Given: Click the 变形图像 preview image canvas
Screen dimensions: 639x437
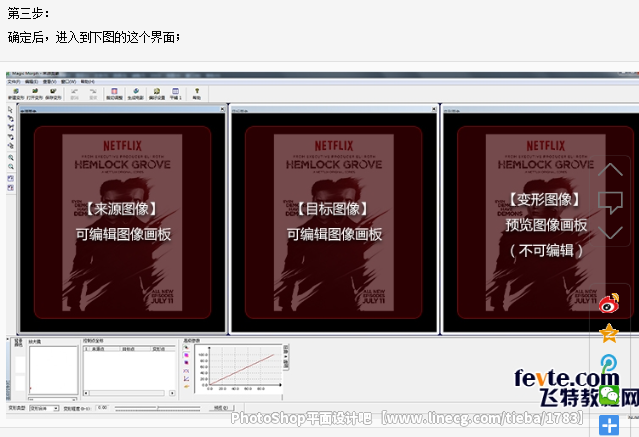Looking at the screenshot, I should [x=541, y=223].
